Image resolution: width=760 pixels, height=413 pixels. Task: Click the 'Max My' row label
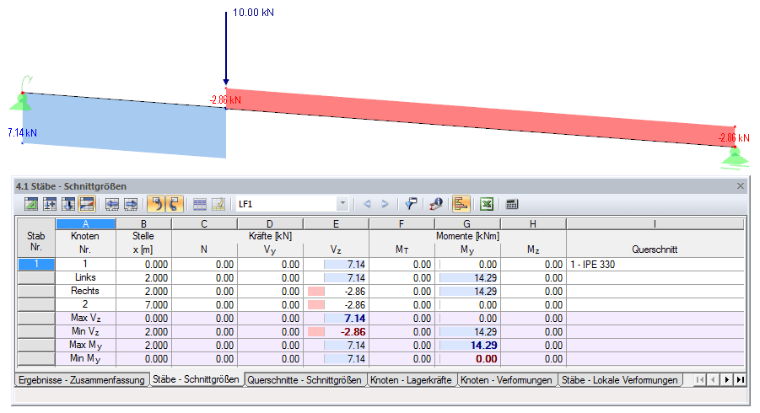pyautogui.click(x=85, y=345)
